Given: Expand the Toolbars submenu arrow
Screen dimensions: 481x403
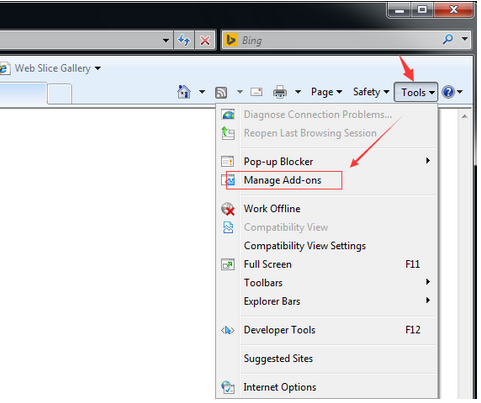Looking at the screenshot, I should (428, 282).
